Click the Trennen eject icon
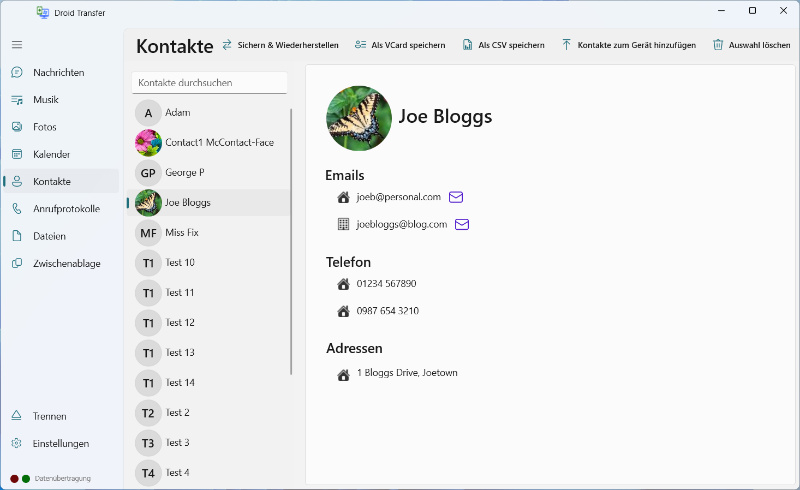The image size is (800, 490). [16, 416]
